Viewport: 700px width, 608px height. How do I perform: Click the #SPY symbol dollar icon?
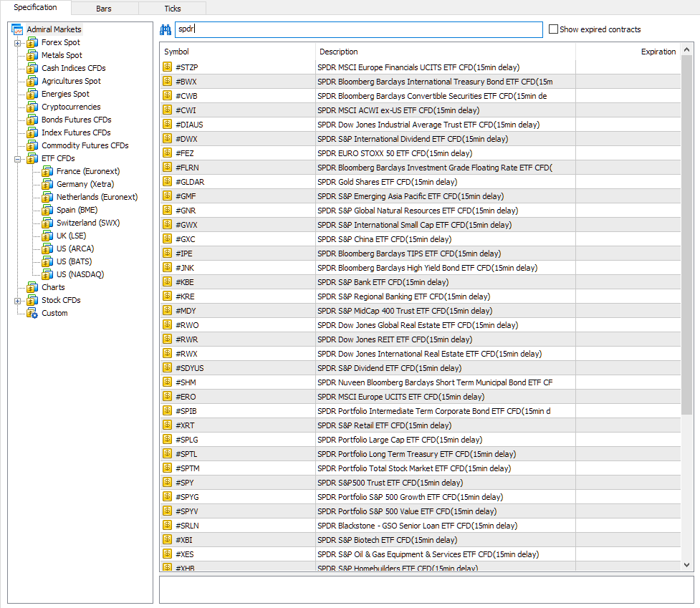point(167,483)
